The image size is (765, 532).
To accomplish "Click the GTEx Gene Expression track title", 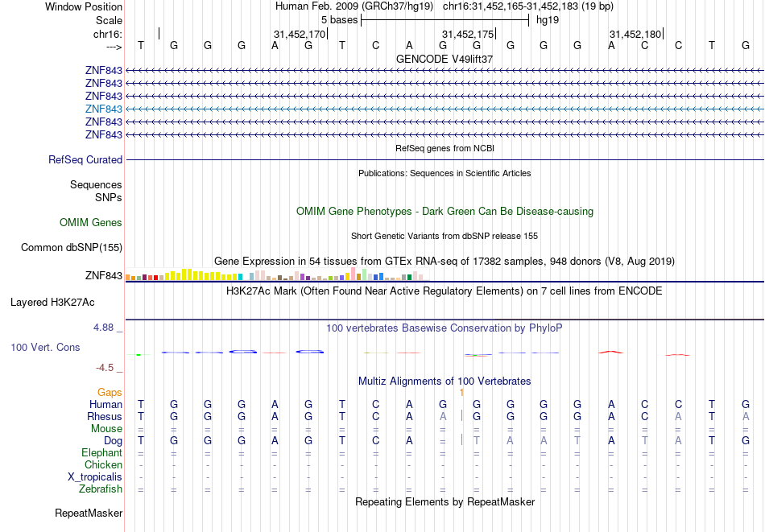I will (x=445, y=262).
